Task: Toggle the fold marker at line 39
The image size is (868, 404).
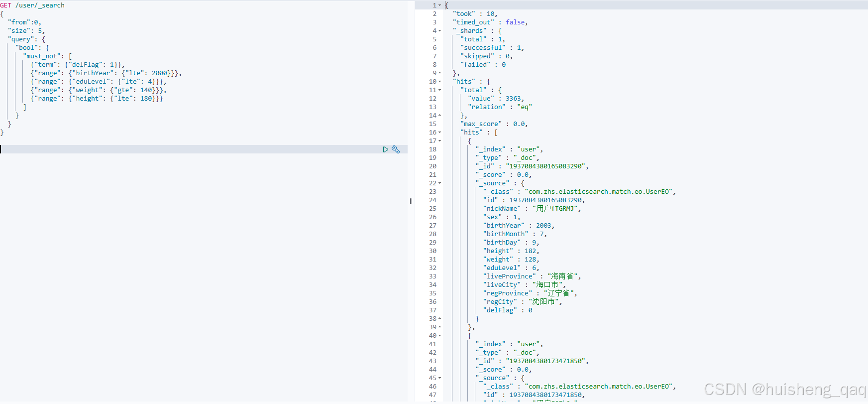Action: 440,327
